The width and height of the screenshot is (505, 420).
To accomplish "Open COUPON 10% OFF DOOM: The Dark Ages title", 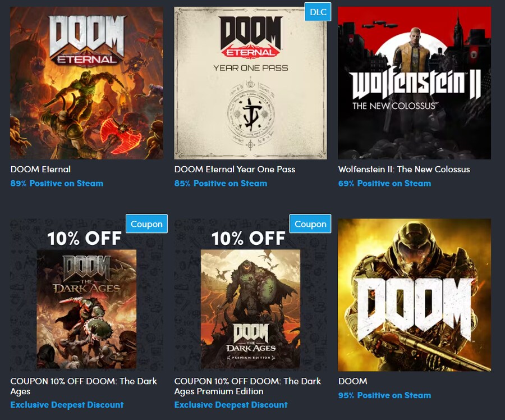I will pos(84,386).
